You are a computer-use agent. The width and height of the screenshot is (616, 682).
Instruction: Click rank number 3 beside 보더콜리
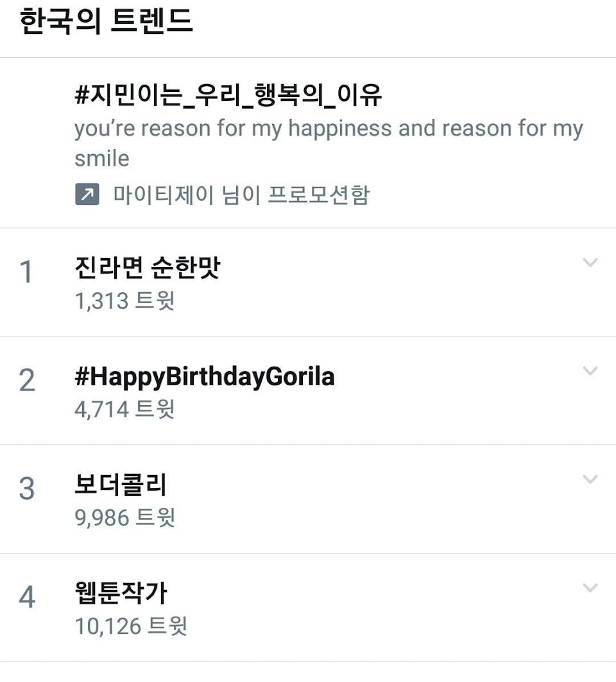tap(26, 489)
